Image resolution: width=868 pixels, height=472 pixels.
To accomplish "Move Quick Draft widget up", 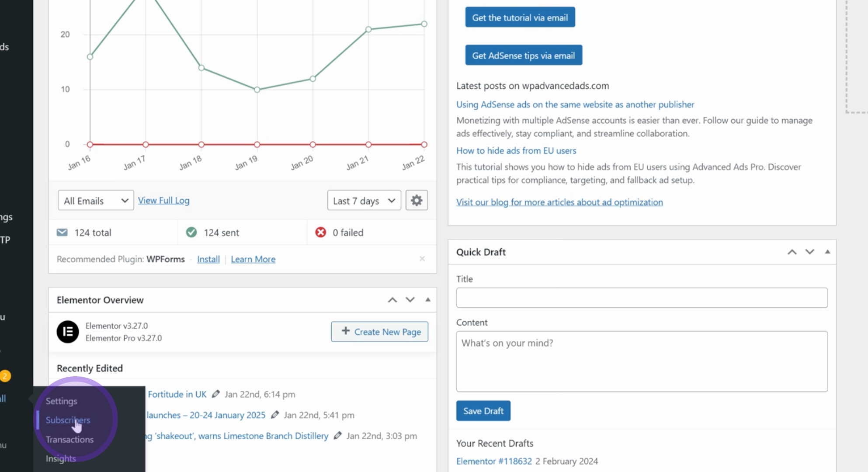I will [x=792, y=252].
